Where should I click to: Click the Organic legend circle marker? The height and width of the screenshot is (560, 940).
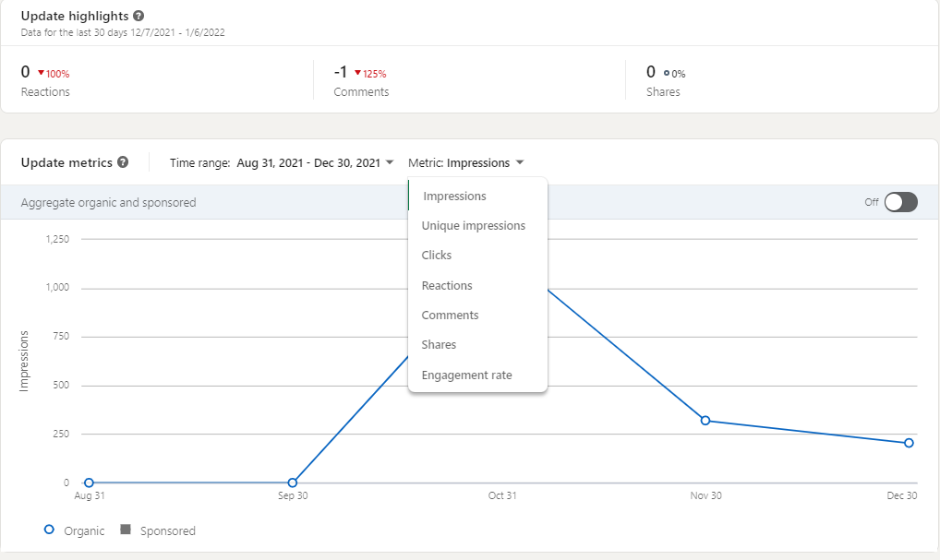tap(49, 530)
